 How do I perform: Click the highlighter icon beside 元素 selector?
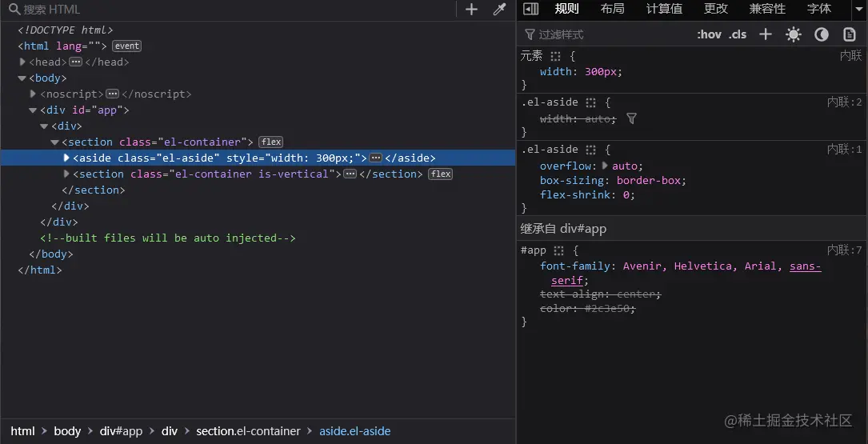point(556,56)
